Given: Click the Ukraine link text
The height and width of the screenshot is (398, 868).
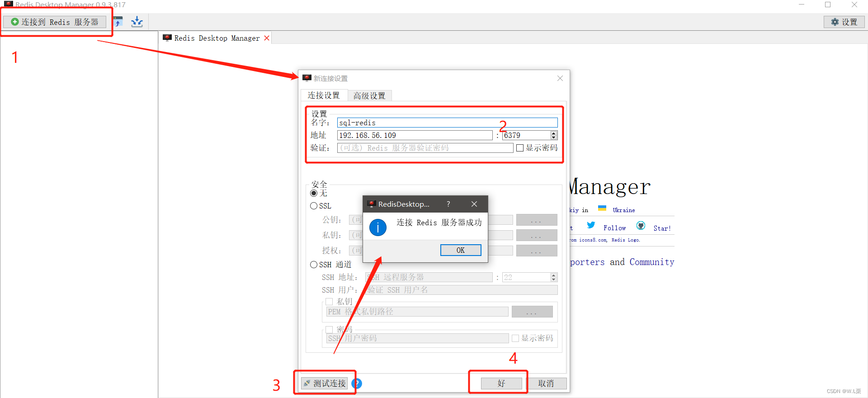Looking at the screenshot, I should click(624, 210).
